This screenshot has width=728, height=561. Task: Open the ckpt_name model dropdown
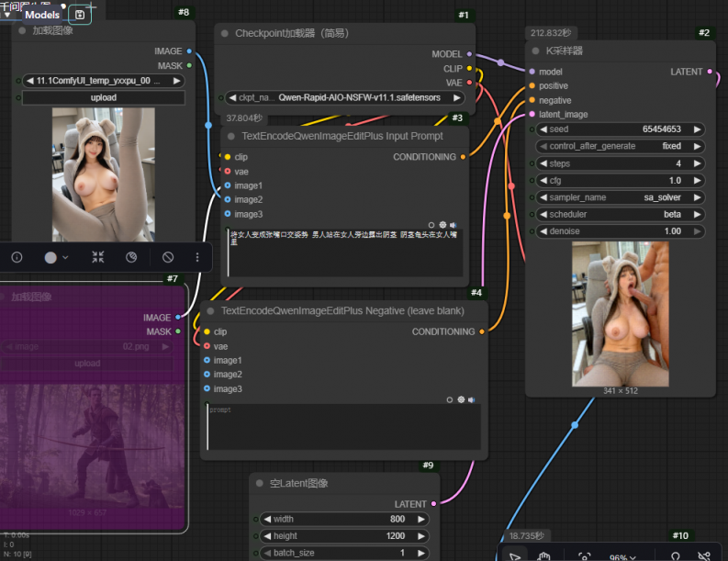[347, 97]
